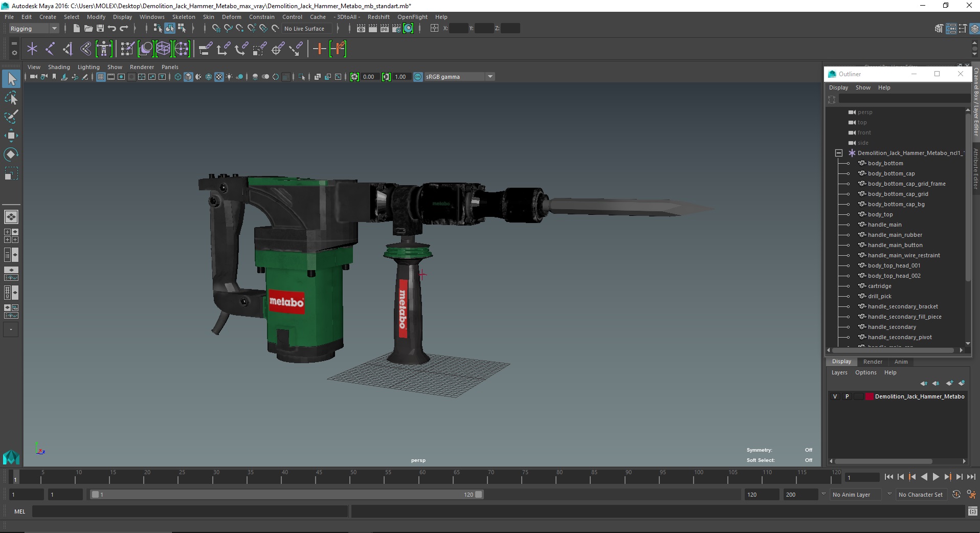Viewport: 980px width, 533px height.
Task: Select the Create Joints tool in the shelf
Action: click(50, 49)
